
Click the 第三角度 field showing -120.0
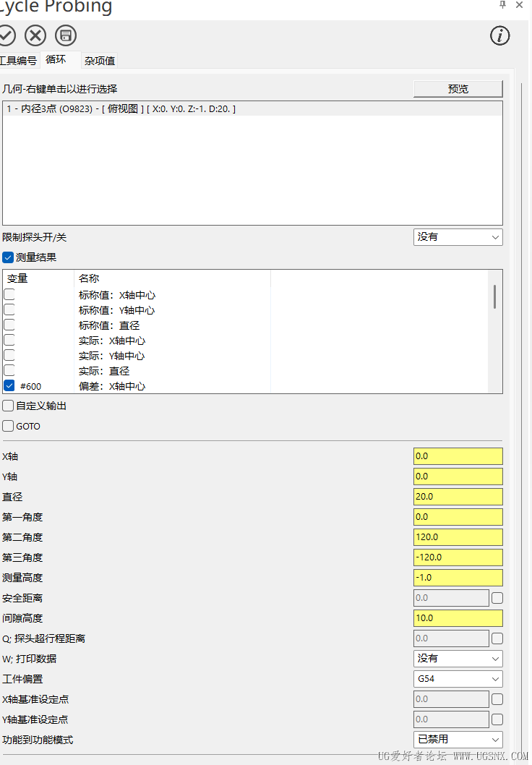point(458,557)
